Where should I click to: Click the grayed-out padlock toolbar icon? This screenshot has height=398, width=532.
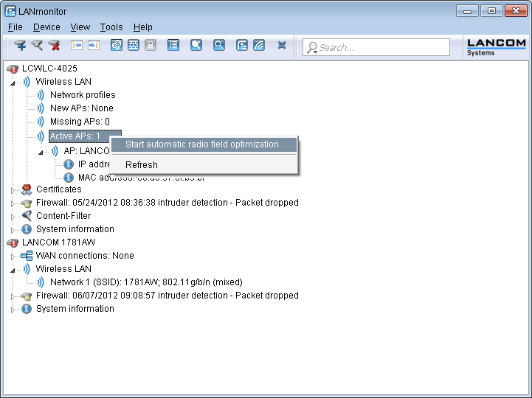pos(151,46)
